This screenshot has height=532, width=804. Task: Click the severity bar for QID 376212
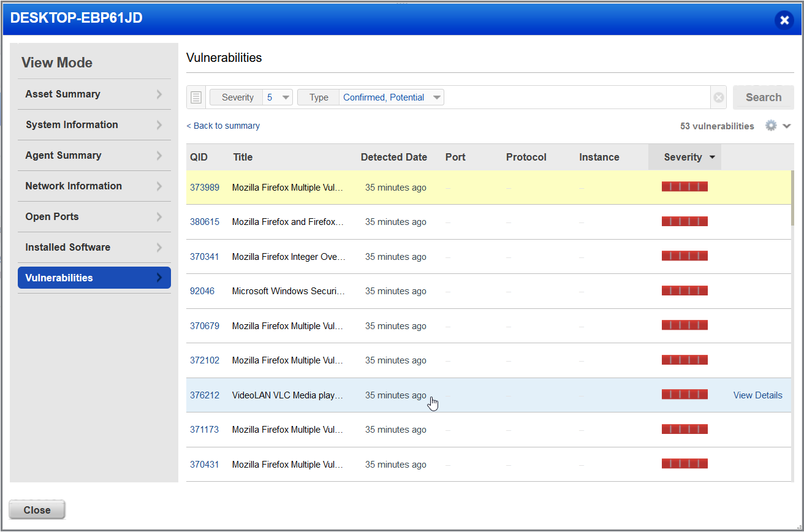tap(685, 394)
